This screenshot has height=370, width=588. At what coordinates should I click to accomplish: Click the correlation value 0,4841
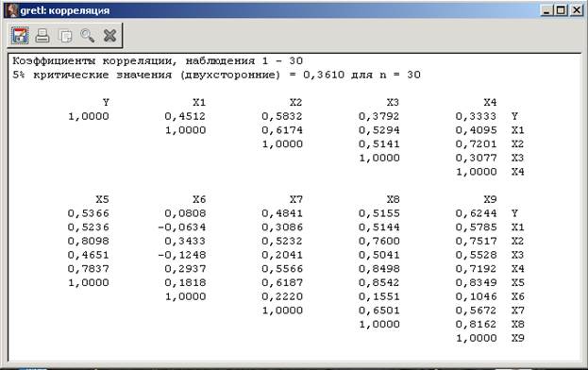[x=282, y=213]
